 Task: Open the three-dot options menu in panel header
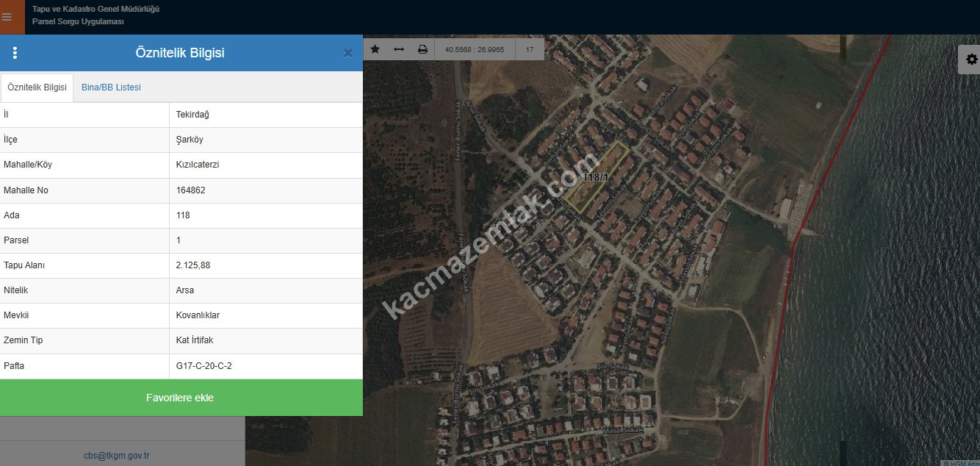[x=15, y=53]
